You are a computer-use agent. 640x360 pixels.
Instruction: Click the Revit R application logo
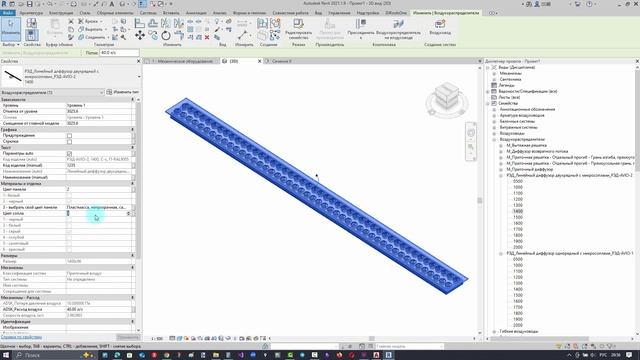click(x=4, y=4)
